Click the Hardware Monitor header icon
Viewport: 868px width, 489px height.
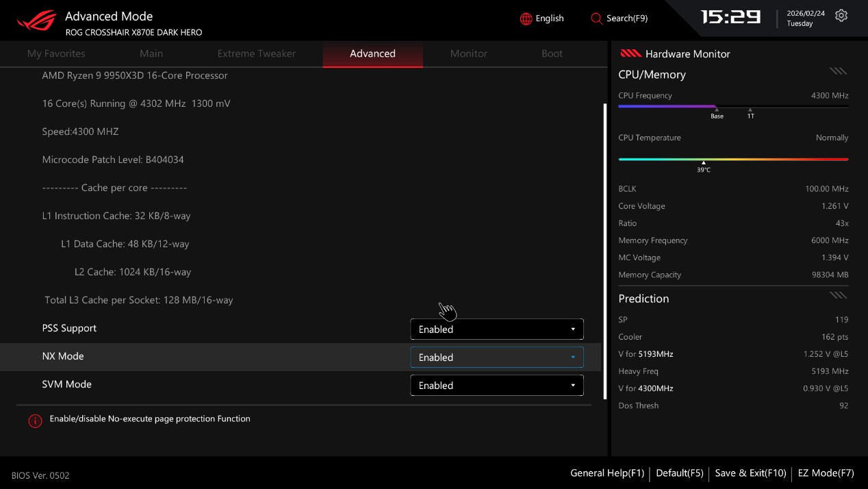[x=630, y=53]
